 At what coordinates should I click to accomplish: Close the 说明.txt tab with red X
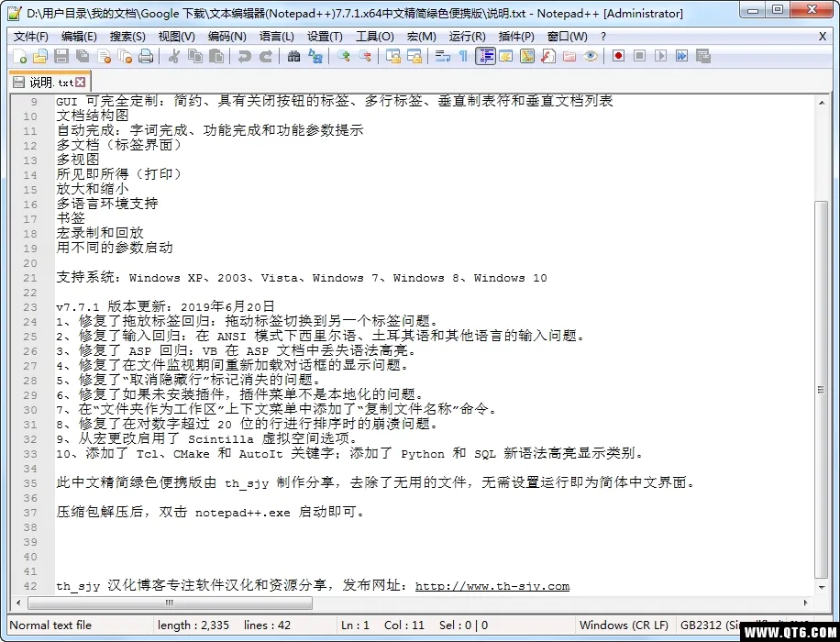pyautogui.click(x=81, y=82)
